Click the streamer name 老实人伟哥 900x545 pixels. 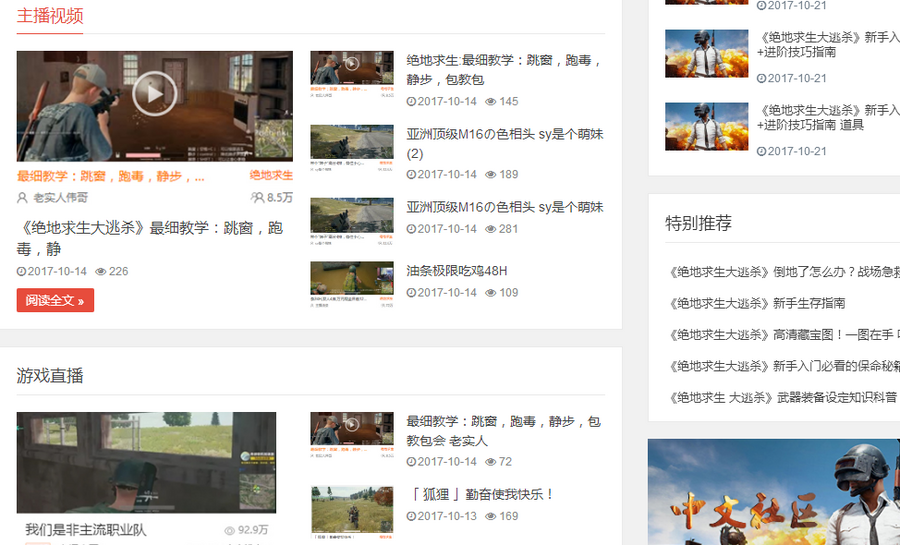point(61,198)
